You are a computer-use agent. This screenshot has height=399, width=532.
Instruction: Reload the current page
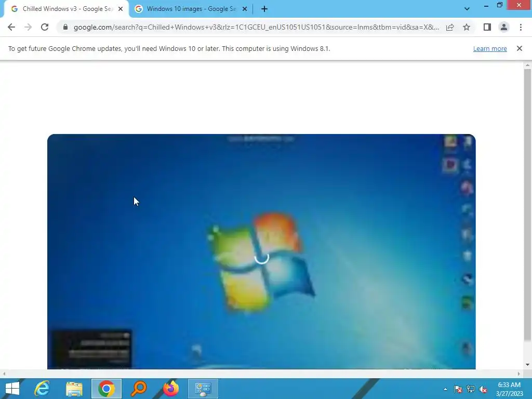(x=45, y=27)
